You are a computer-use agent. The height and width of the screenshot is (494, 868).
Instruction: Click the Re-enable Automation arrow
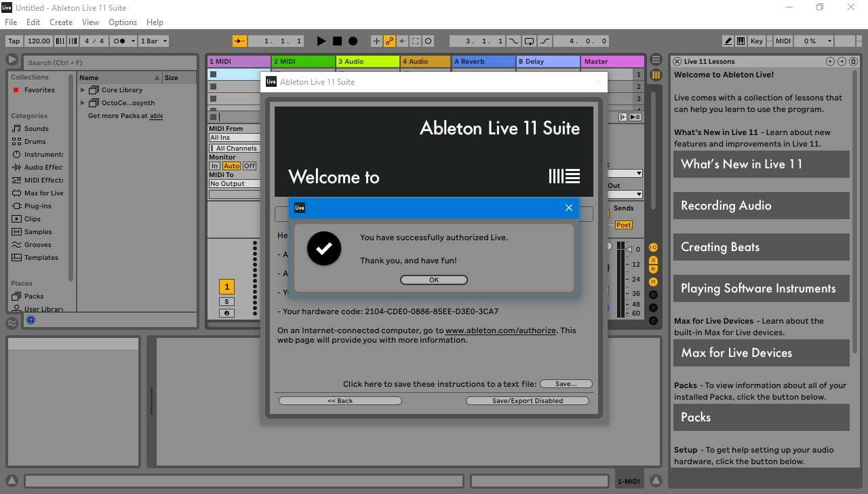[403, 41]
